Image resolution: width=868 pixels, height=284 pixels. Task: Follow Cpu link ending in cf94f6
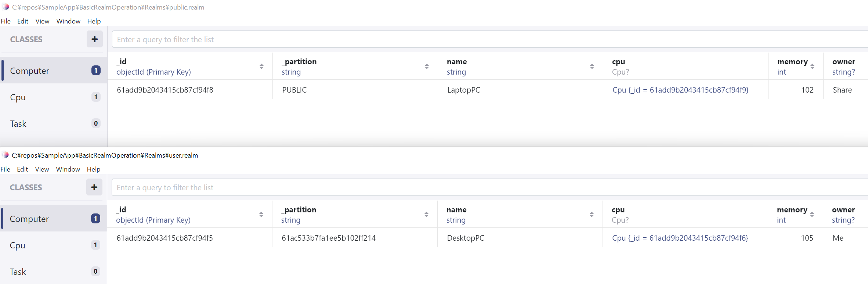coord(680,238)
